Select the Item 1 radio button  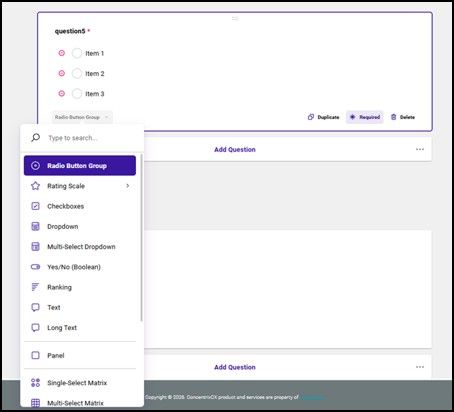pyautogui.click(x=77, y=53)
